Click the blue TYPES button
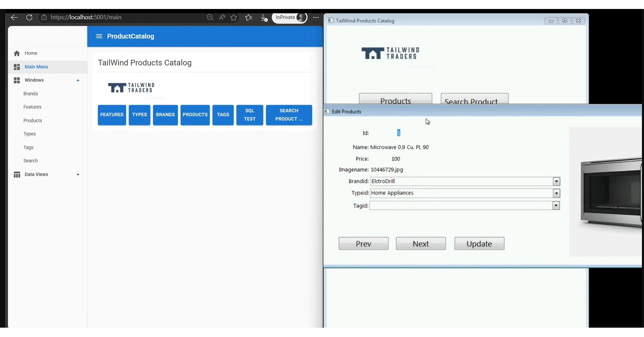This screenshot has width=644, height=337. (139, 115)
